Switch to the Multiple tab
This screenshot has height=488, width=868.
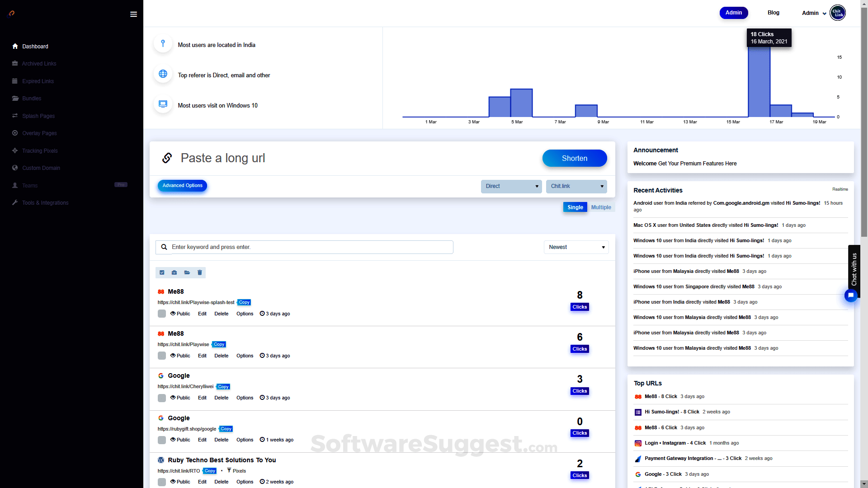pos(601,207)
